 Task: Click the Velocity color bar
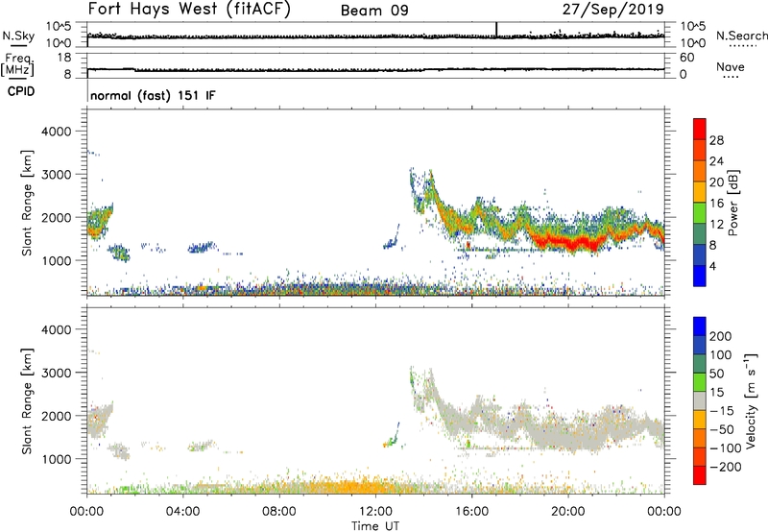pos(700,400)
